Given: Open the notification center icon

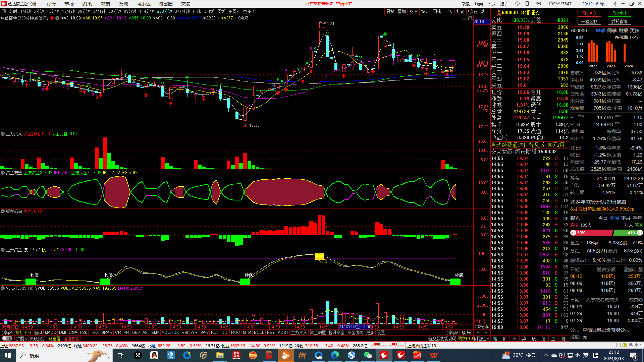Looking at the screenshot, I should (x=634, y=355).
